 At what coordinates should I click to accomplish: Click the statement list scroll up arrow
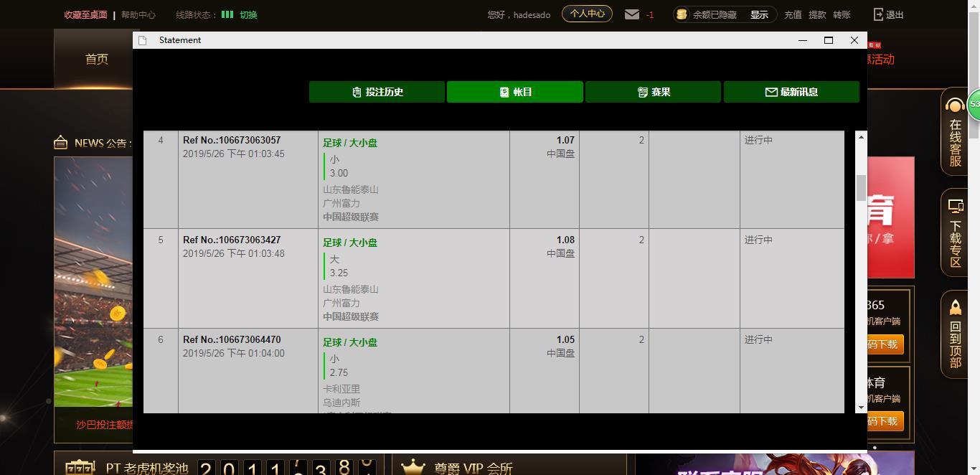coord(861,136)
